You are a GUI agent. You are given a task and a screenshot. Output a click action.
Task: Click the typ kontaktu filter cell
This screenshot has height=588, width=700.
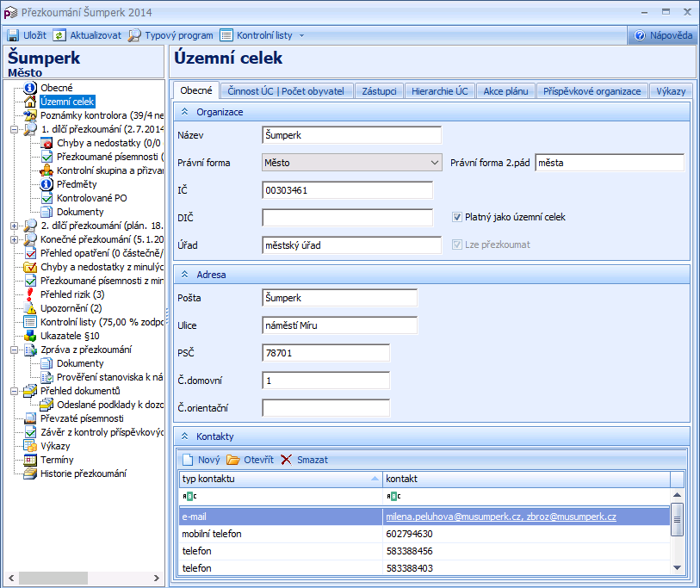[x=281, y=496]
